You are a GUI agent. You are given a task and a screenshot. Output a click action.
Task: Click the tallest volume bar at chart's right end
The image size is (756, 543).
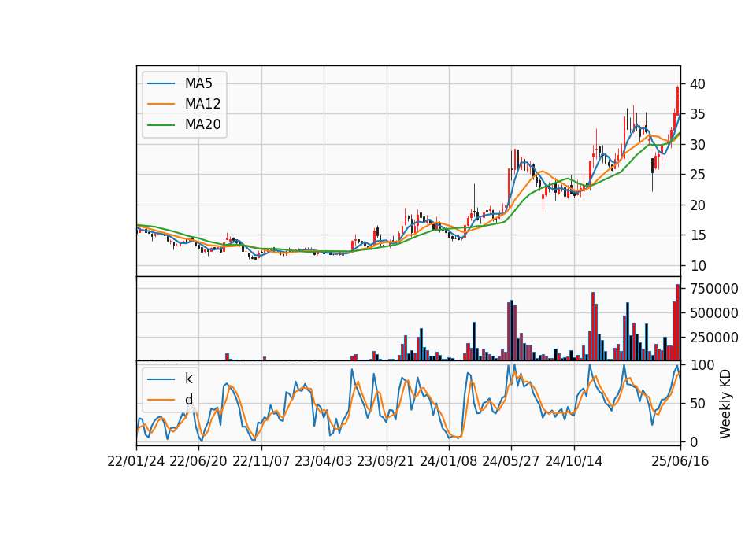point(677,323)
